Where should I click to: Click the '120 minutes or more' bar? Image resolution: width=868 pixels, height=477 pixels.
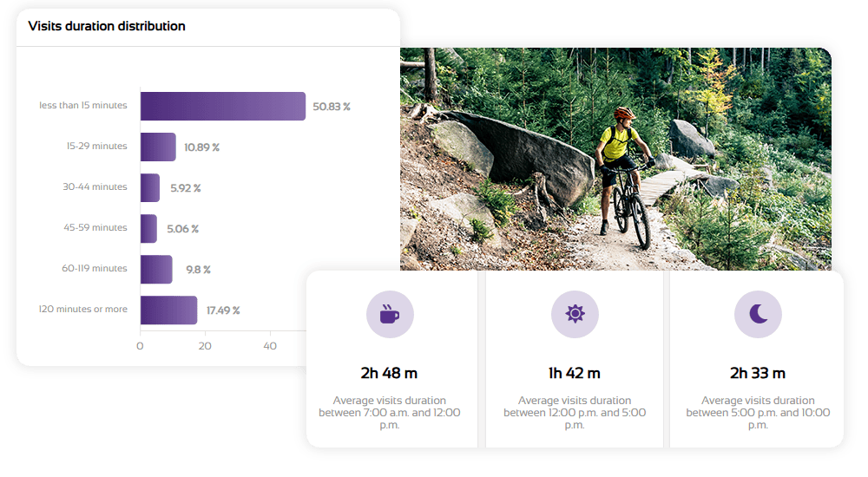point(168,310)
